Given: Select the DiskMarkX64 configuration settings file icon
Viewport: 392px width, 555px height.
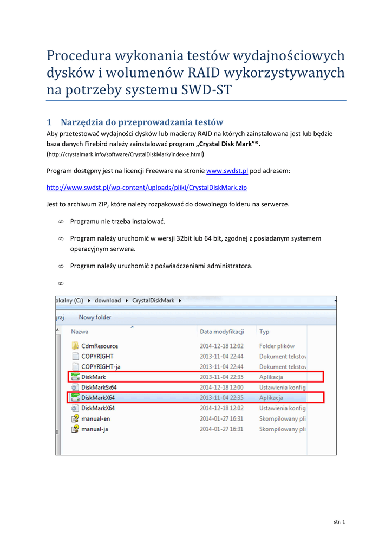Looking at the screenshot, I should [x=75, y=408].
